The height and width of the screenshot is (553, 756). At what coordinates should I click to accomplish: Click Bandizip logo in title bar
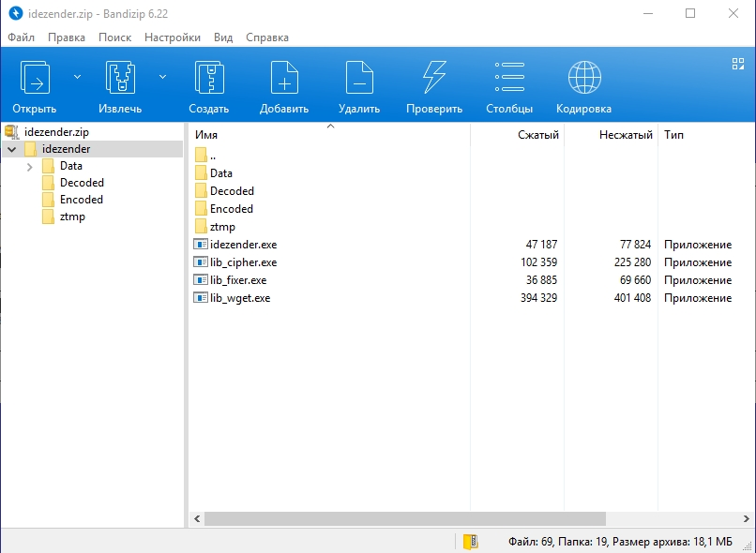(15, 13)
